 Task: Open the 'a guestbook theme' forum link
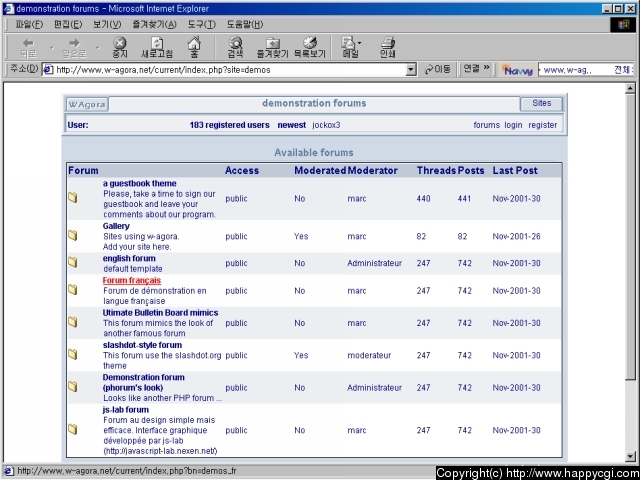point(140,184)
